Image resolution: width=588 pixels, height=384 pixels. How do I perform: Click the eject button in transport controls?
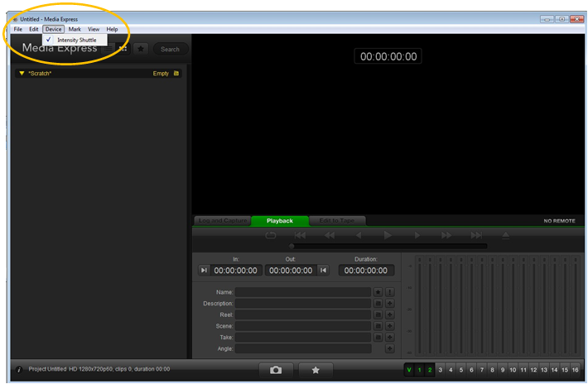pyautogui.click(x=506, y=236)
